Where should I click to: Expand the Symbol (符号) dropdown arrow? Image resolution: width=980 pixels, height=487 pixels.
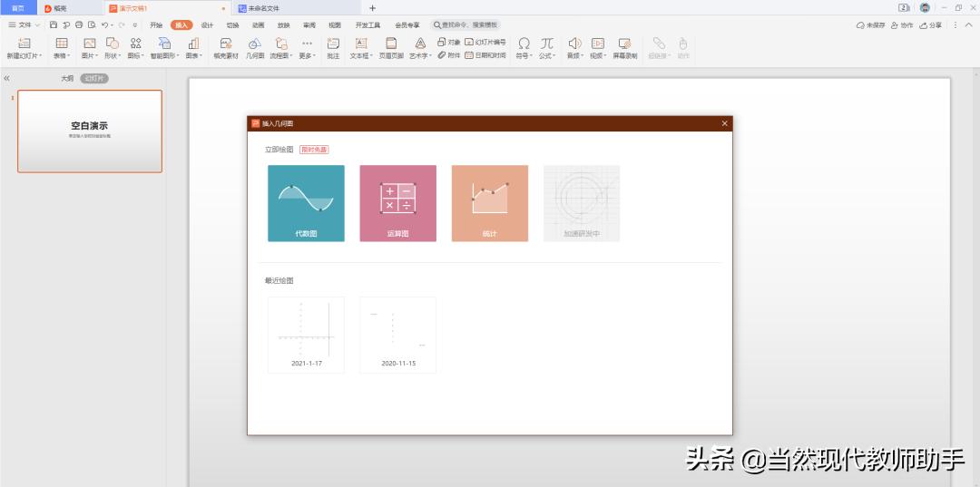(532, 56)
